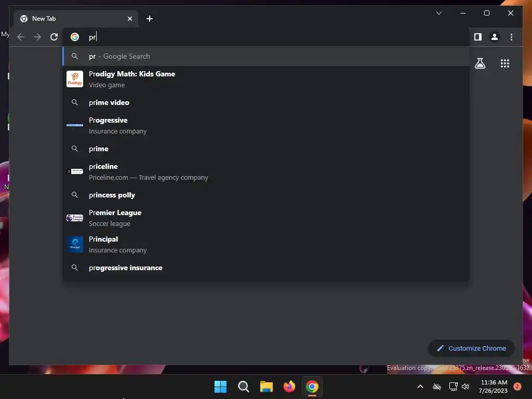532x399 pixels.
Task: Maximize the Chrome window
Action: tap(486, 13)
